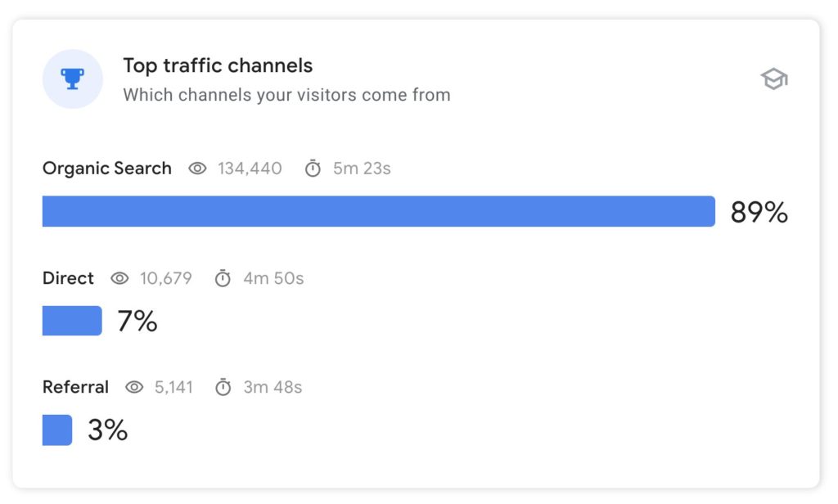Click the Top traffic channels heading
The width and height of the screenshot is (838, 504).
point(218,65)
